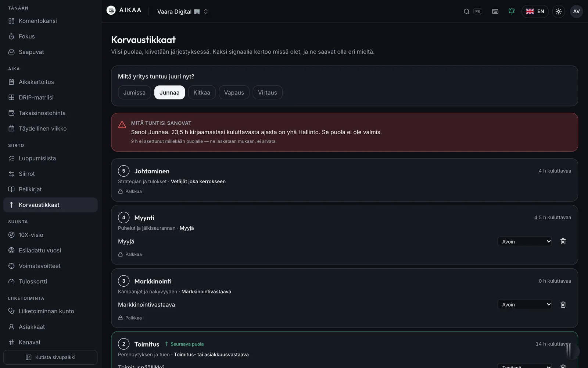
Task: Open Siirrot page
Action: [x=50, y=174]
